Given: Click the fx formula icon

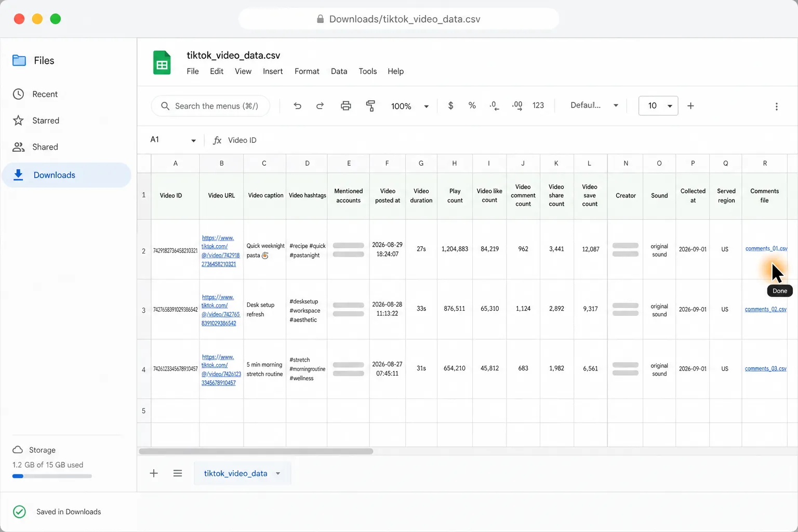Looking at the screenshot, I should pos(217,140).
